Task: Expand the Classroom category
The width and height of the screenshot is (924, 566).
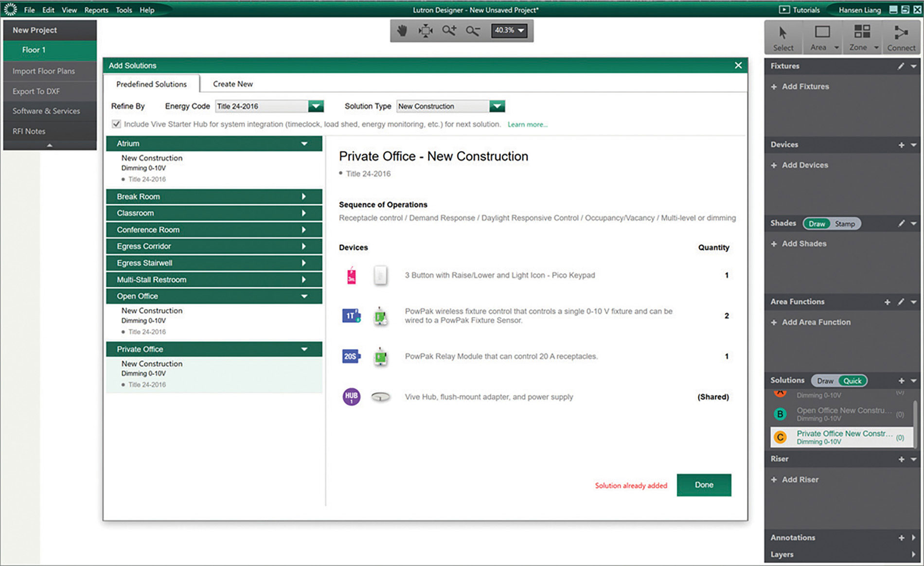Action: (214, 213)
